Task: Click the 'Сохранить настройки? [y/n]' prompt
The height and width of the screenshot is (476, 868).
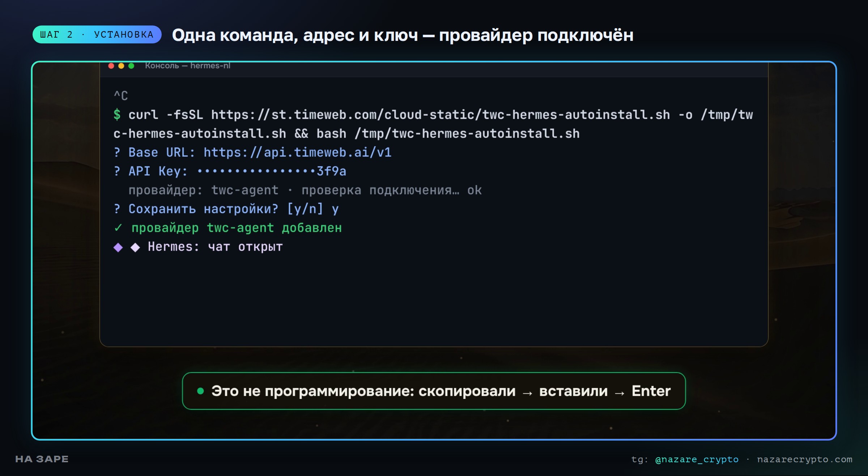Action: click(218, 209)
